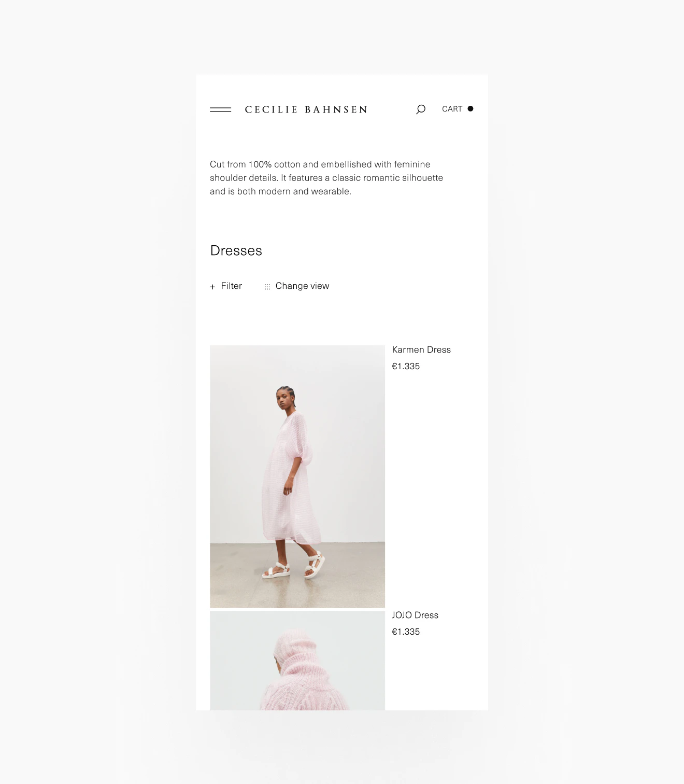Screen dimensions: 684x784
Task: Go home via Cecilie Bahnsen logo
Action: click(306, 109)
